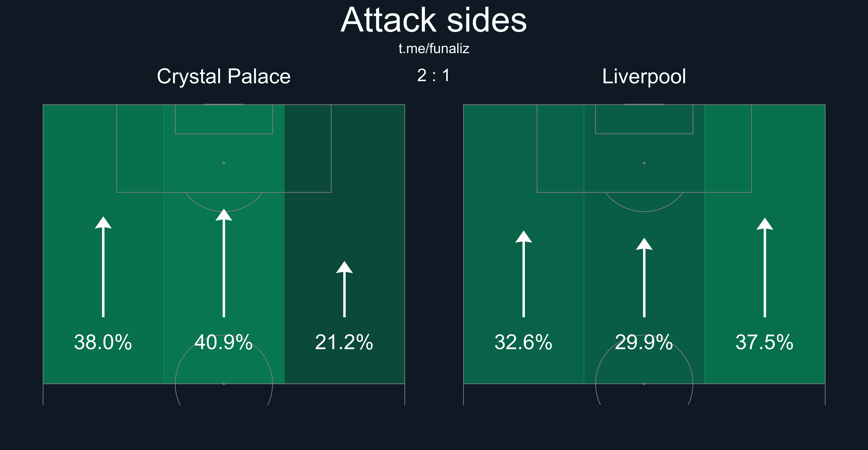This screenshot has width=868, height=450.
Task: Select the 40.9% center label
Action: click(224, 342)
